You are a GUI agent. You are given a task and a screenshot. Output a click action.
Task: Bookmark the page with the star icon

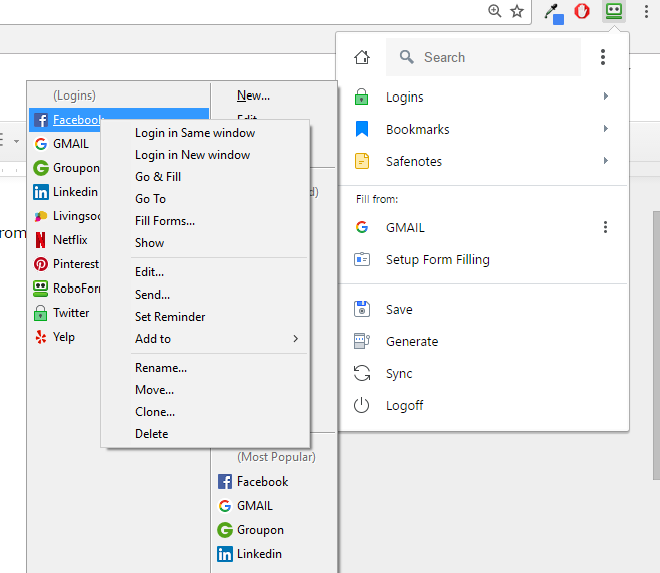click(x=517, y=11)
